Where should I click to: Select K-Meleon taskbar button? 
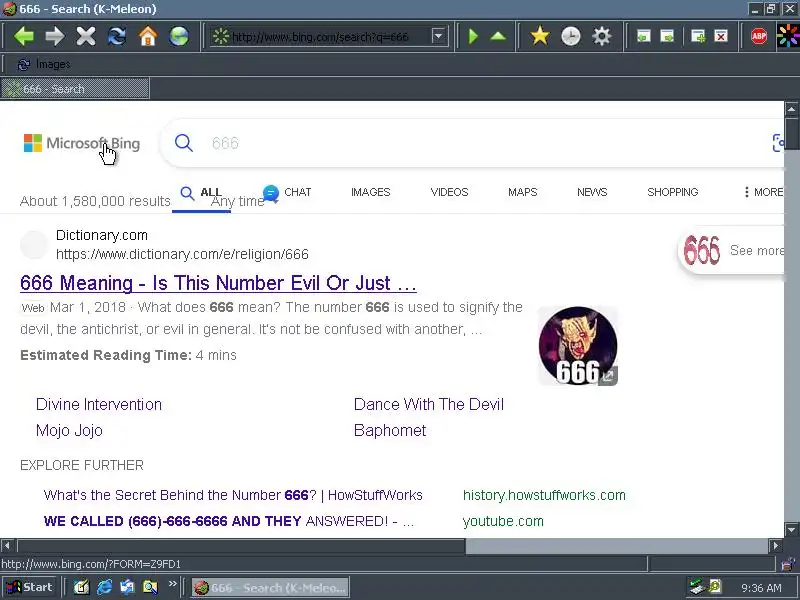270,588
